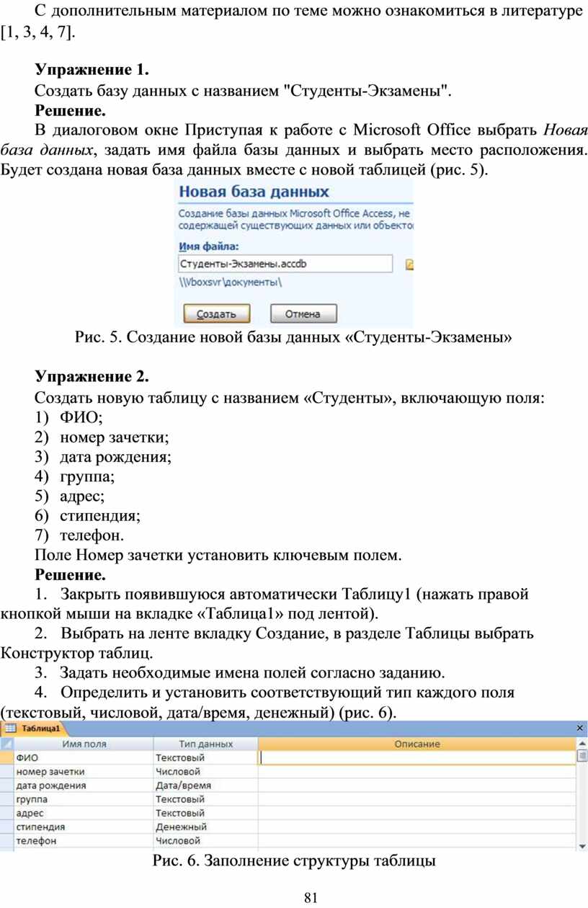Open the data type cell for ФИО
The height and width of the screenshot is (908, 588).
tap(205, 757)
